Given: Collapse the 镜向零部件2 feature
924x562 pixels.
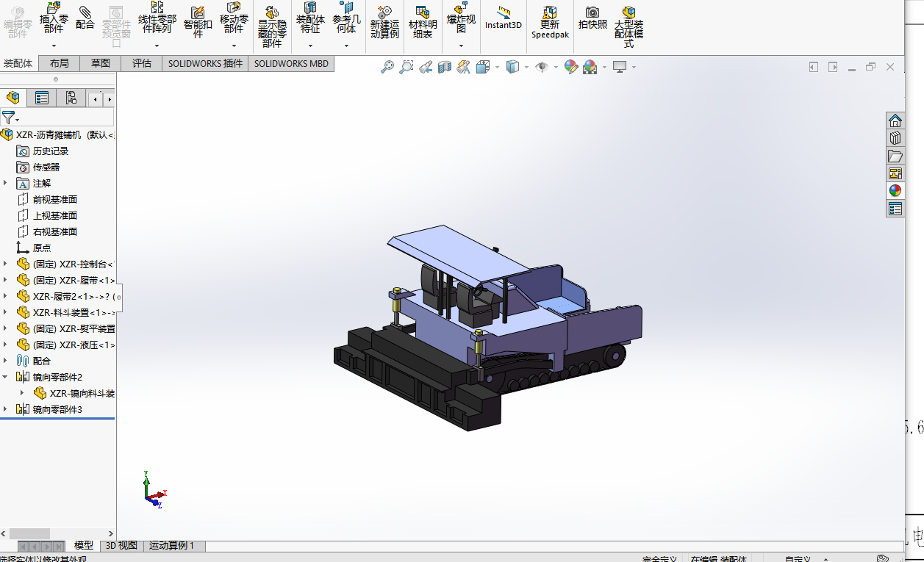Looking at the screenshot, I should point(5,377).
